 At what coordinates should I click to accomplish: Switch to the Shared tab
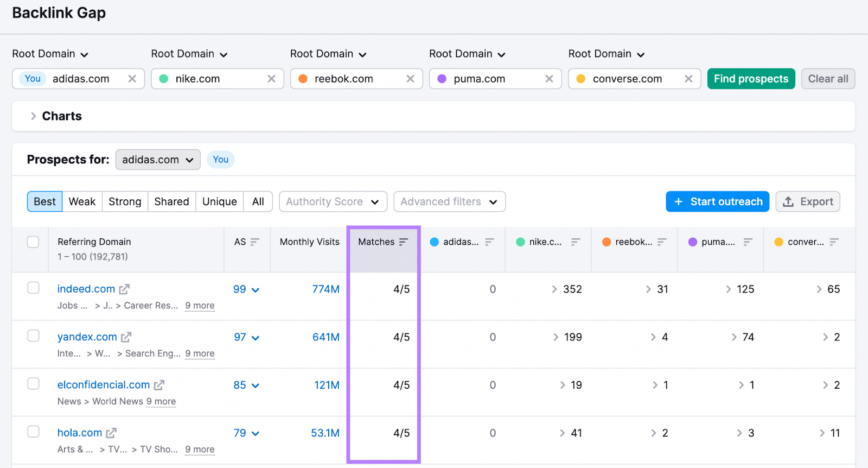pos(171,201)
